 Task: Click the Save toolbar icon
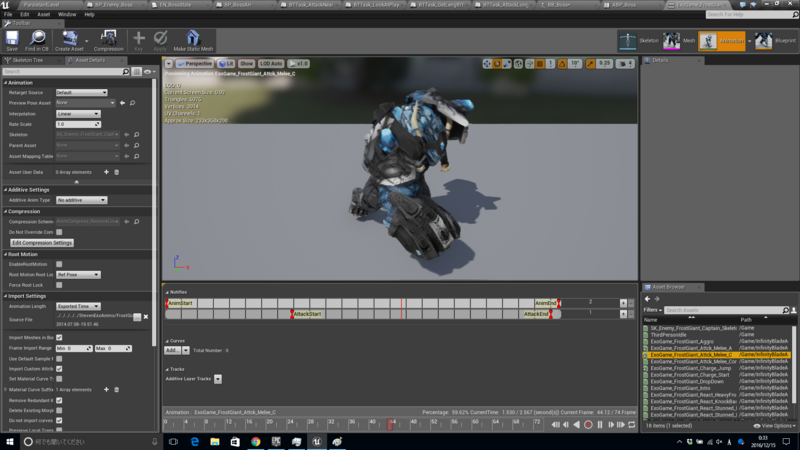coord(12,38)
